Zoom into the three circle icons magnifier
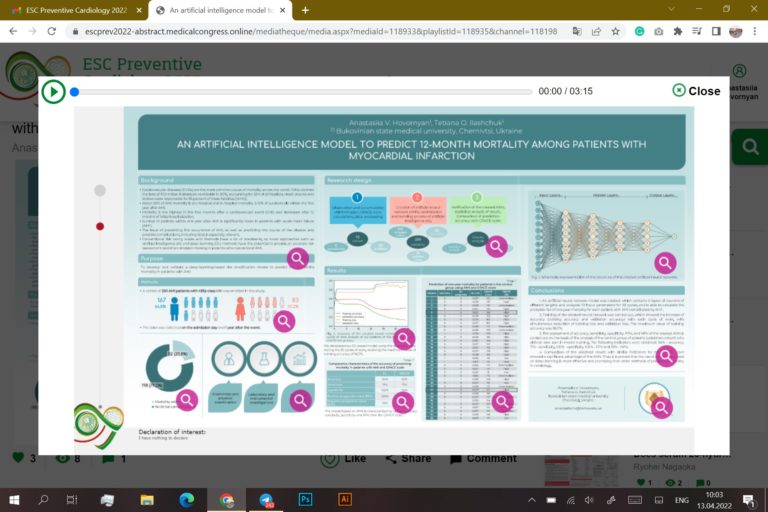 coord(300,400)
